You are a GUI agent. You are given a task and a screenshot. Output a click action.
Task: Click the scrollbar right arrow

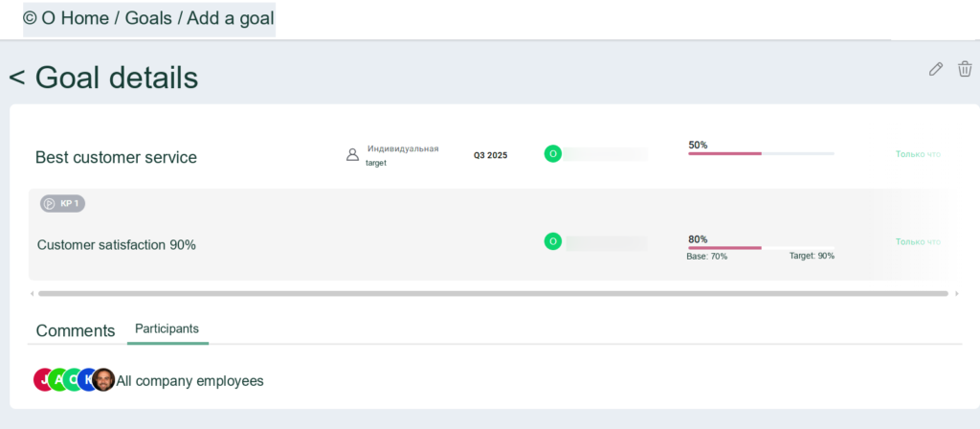(x=956, y=293)
